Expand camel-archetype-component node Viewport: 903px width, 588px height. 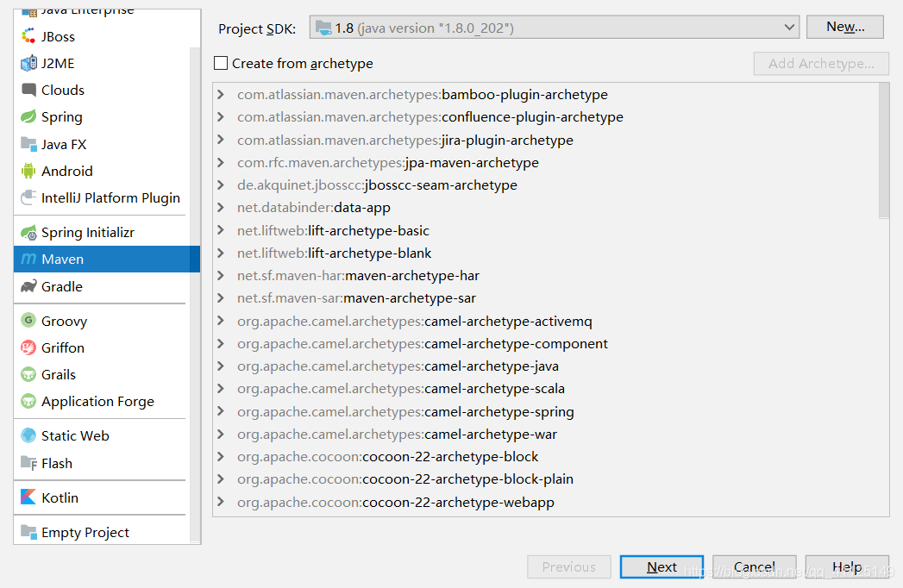(x=221, y=343)
